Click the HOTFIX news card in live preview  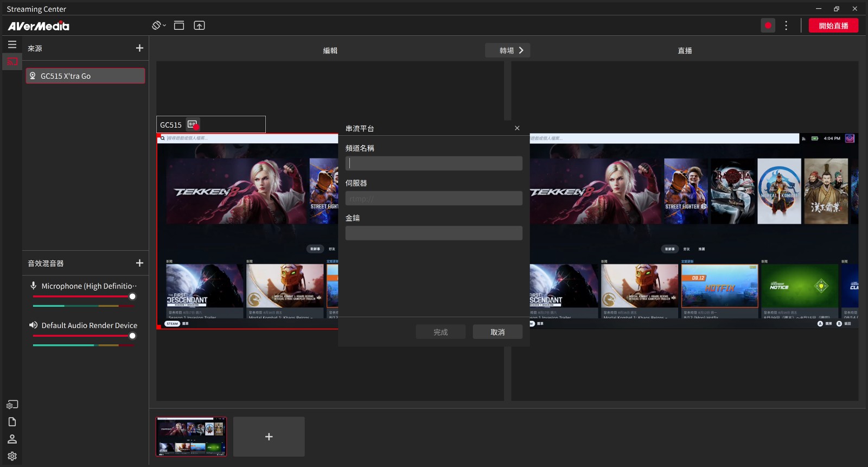pyautogui.click(x=719, y=286)
